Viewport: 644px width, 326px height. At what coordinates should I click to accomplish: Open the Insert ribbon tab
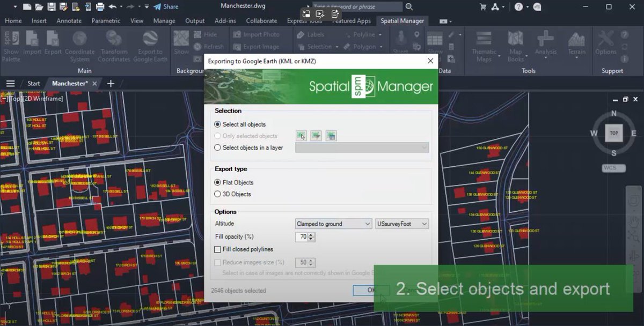[x=39, y=21]
